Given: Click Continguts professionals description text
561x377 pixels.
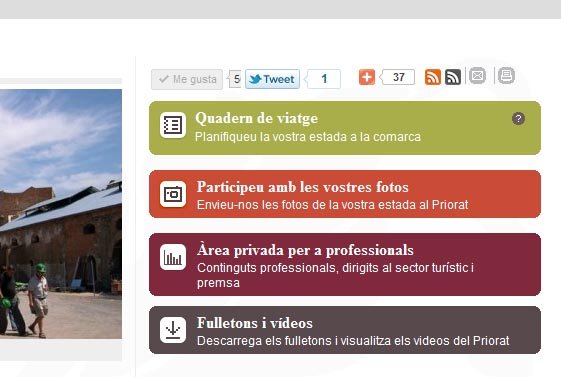Looking at the screenshot, I should 335,275.
